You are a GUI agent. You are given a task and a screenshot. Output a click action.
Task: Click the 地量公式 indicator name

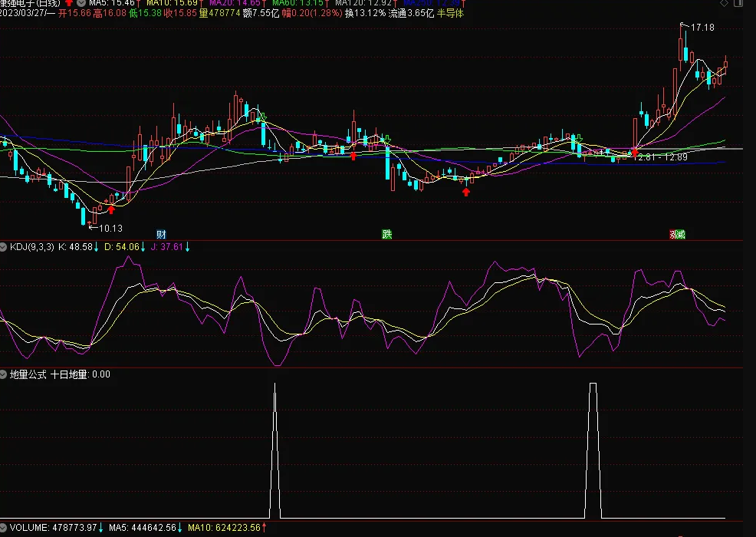click(28, 374)
